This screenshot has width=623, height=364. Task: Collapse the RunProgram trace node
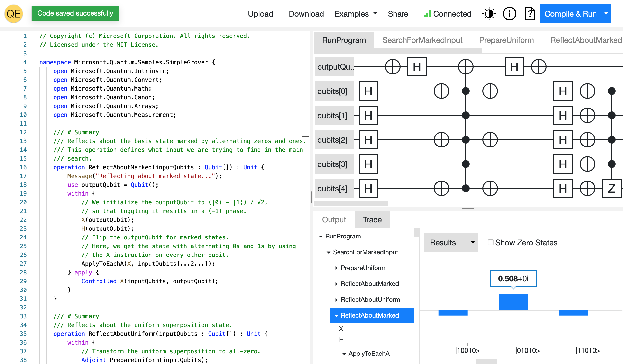[x=321, y=237]
